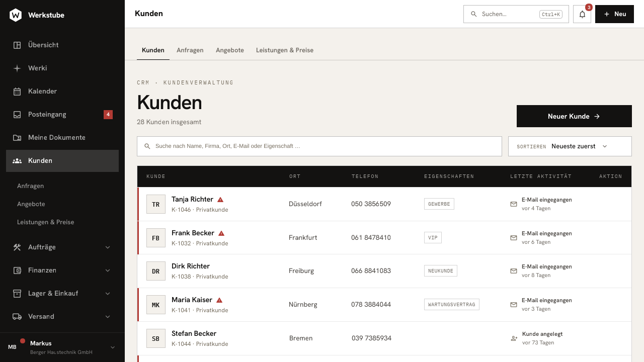
Task: Click phone number 050 3856509
Action: (371, 204)
